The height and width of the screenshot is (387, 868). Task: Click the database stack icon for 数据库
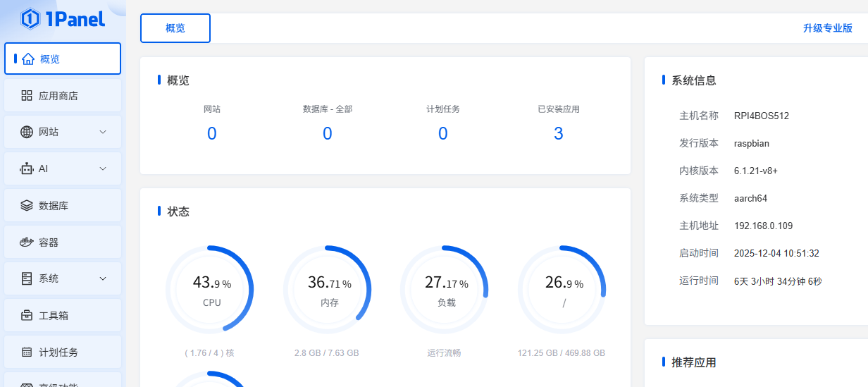(x=27, y=206)
